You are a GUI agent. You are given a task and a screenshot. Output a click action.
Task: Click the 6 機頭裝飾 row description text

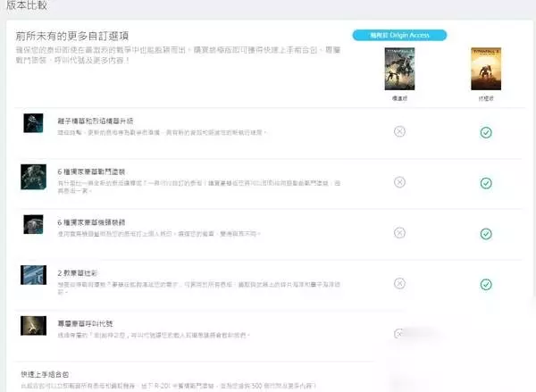(x=159, y=234)
